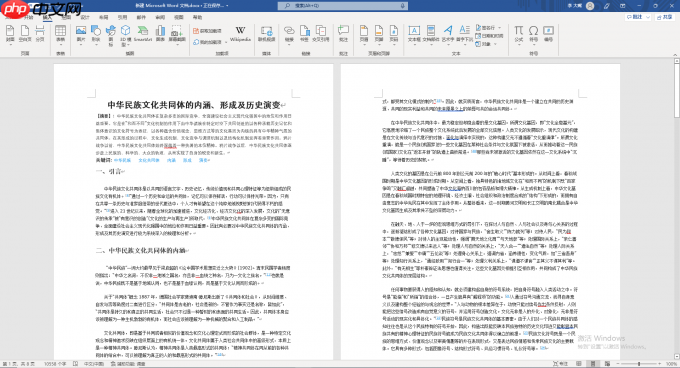Click the pen icon in the title bar
The image size is (680, 368).
tap(606, 6)
